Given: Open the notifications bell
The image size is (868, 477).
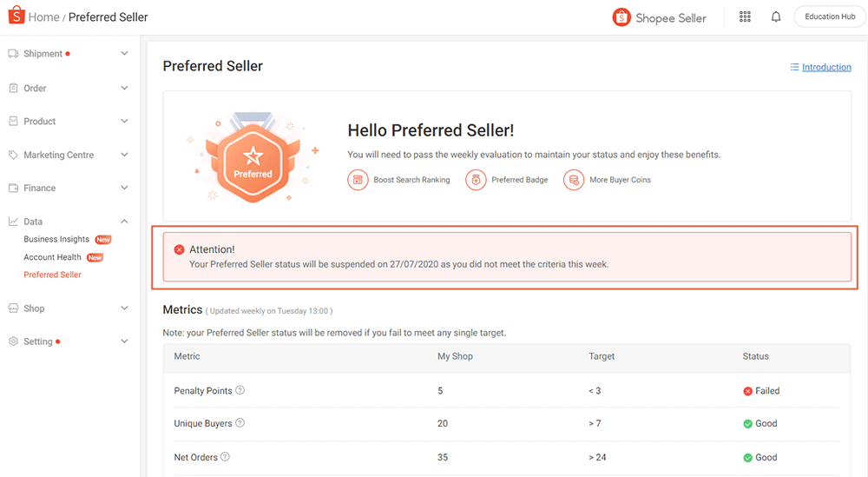Looking at the screenshot, I should point(776,17).
